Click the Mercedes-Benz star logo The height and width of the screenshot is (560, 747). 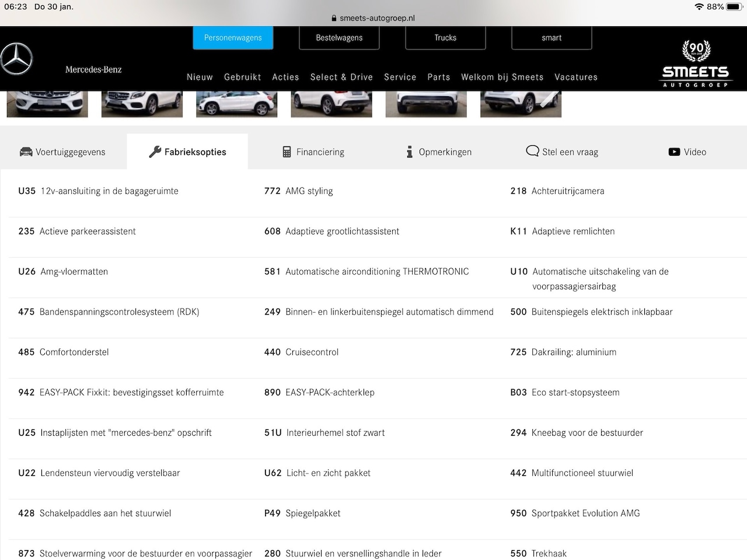16,59
